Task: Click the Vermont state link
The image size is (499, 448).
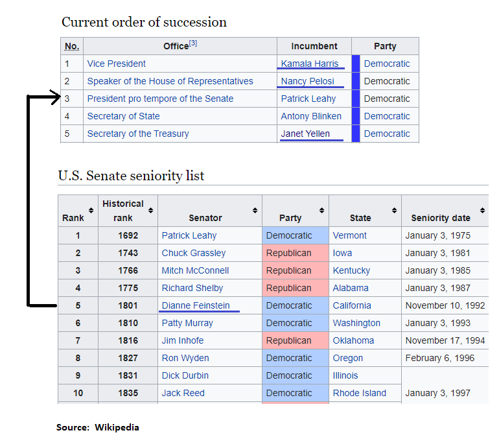Action: (x=350, y=235)
